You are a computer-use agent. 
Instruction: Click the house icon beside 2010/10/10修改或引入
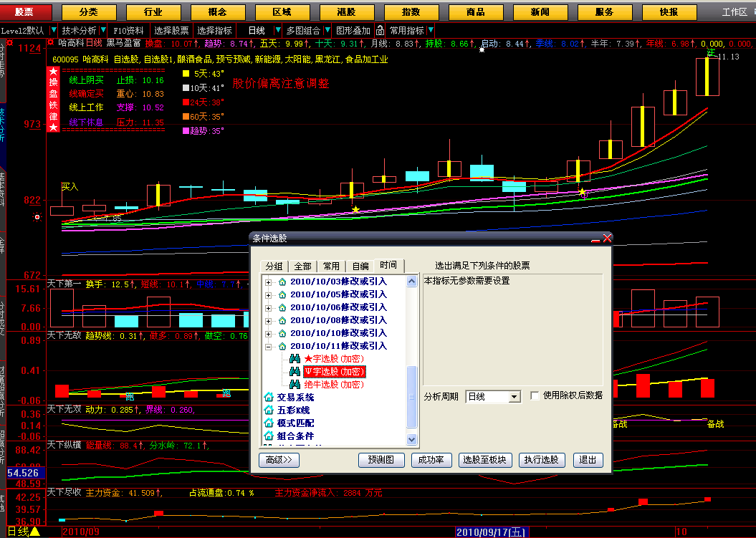282,333
